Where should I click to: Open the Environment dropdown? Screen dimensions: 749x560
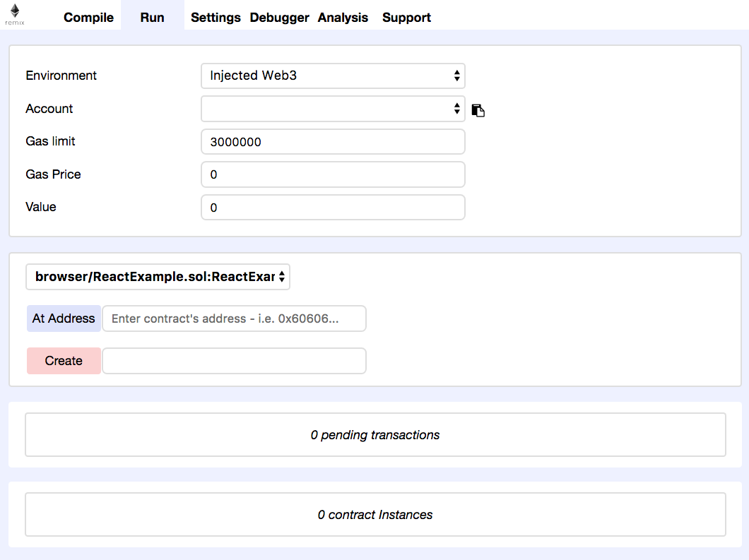tap(333, 76)
